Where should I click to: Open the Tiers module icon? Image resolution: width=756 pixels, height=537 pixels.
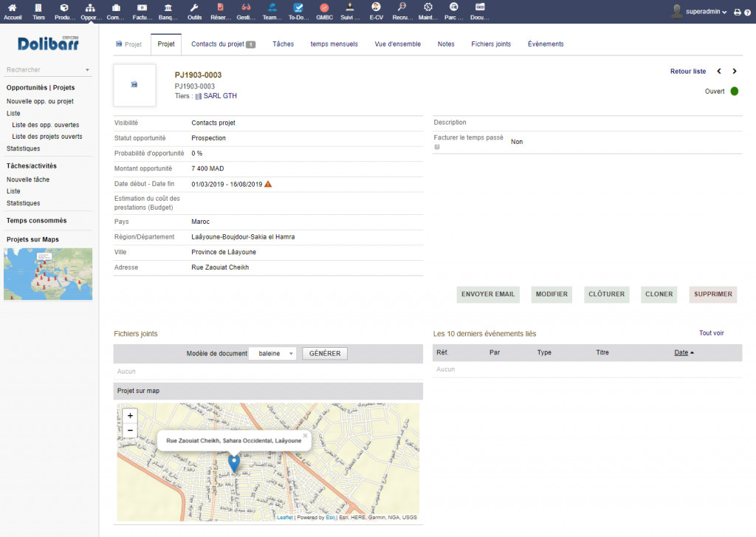38,8
